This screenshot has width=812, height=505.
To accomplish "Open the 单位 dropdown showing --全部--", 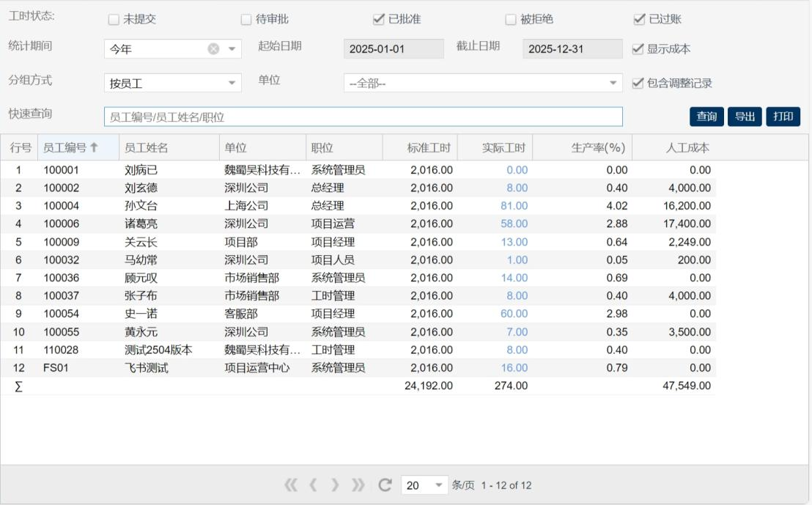I will click(613, 83).
